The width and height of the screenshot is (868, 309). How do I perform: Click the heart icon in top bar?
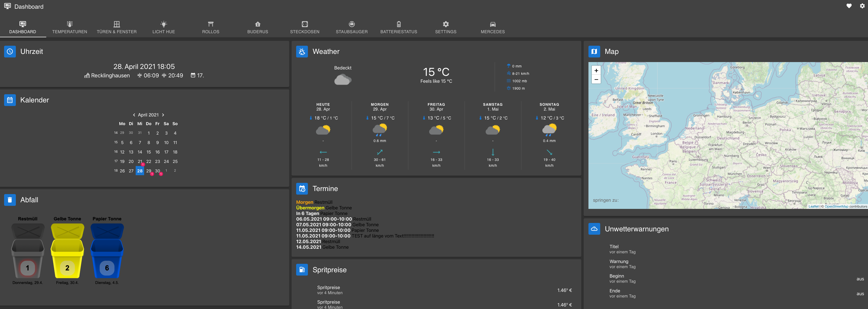tap(849, 6)
